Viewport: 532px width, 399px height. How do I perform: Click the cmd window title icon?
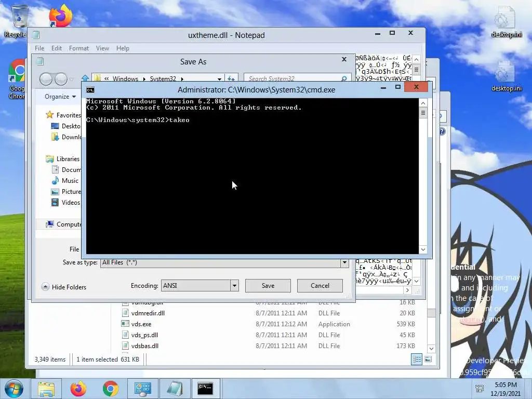point(90,90)
